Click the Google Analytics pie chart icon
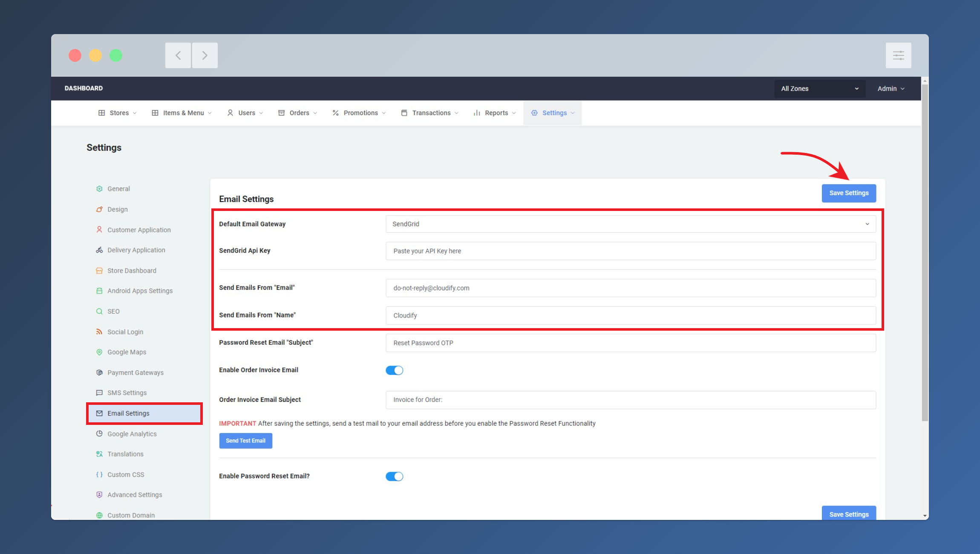 click(x=99, y=434)
